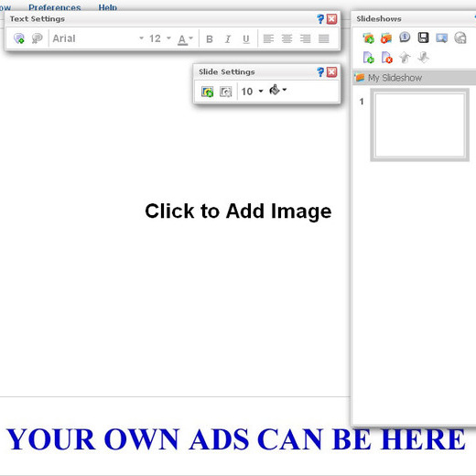This screenshot has height=476, width=476.
Task: Click the preview slideshow monitor icon
Action: click(441, 38)
